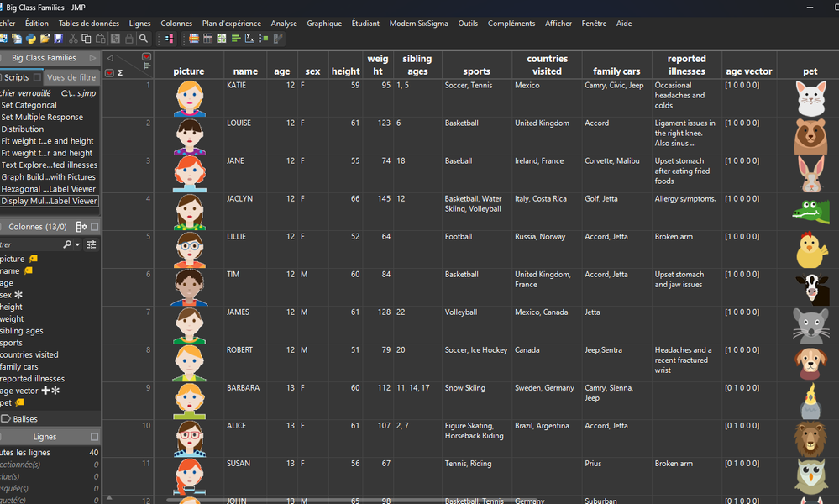Run the Set Categorical script
The image size is (839, 504).
(x=29, y=105)
